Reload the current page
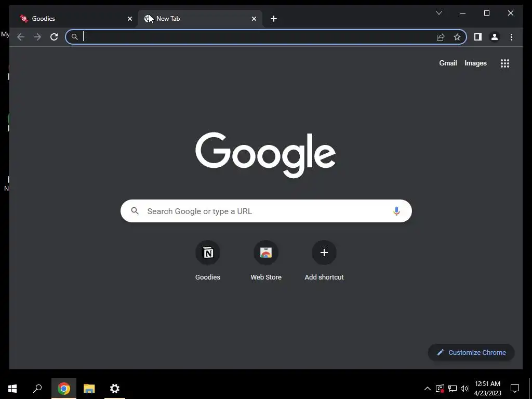The width and height of the screenshot is (532, 399). (x=54, y=37)
